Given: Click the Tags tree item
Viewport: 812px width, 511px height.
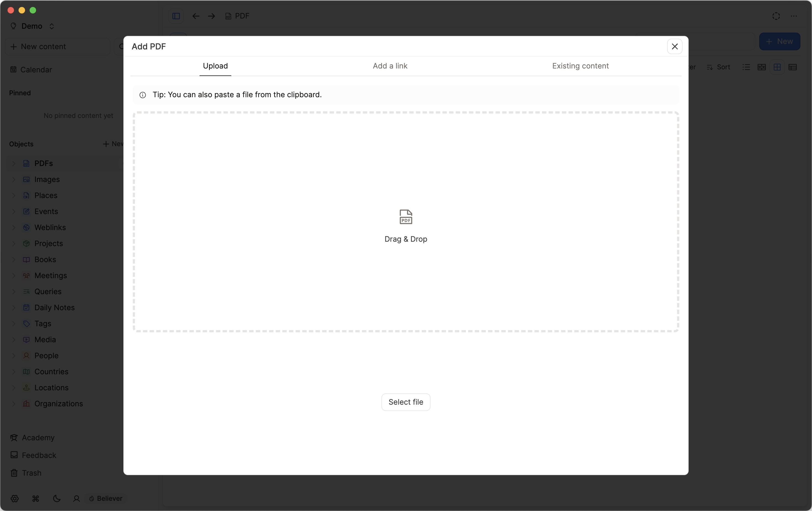Looking at the screenshot, I should tap(42, 323).
